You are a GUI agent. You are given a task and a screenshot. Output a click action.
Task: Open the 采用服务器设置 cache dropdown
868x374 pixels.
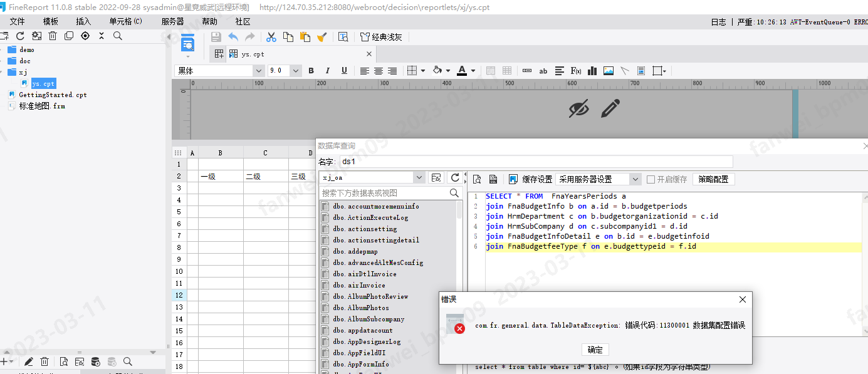[635, 179]
